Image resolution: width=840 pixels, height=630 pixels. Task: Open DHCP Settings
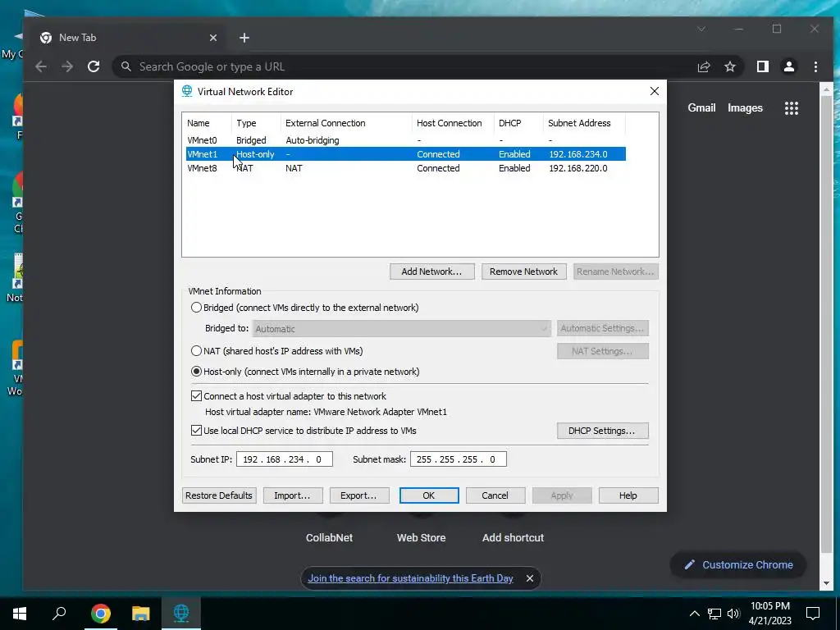point(603,431)
